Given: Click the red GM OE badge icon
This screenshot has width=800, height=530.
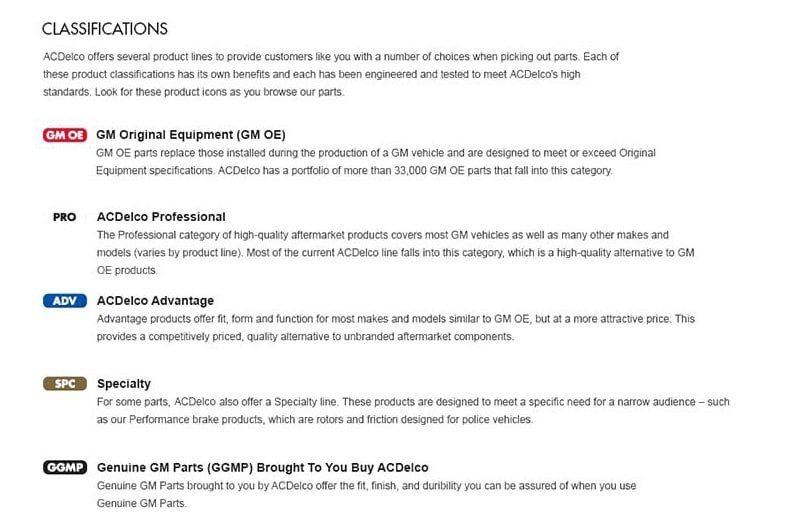Looking at the screenshot, I should pyautogui.click(x=64, y=134).
